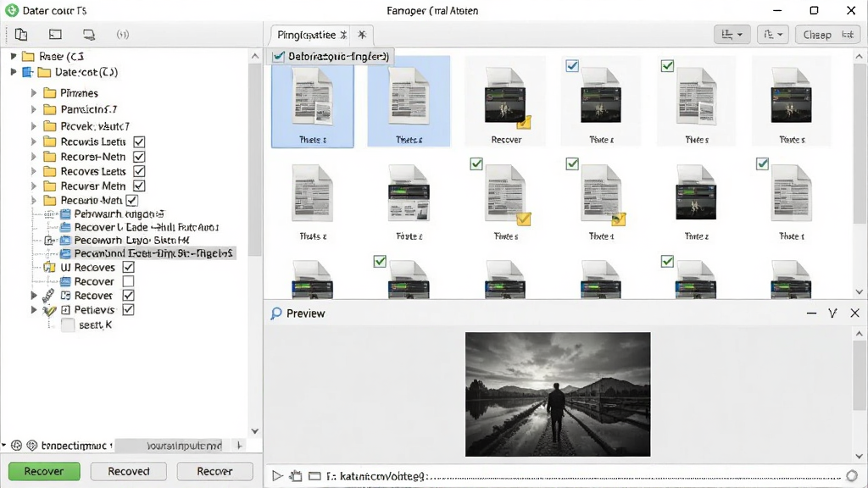Click the yellow badge on the Recover thumbnail
Image resolution: width=868 pixels, height=488 pixels.
[524, 122]
